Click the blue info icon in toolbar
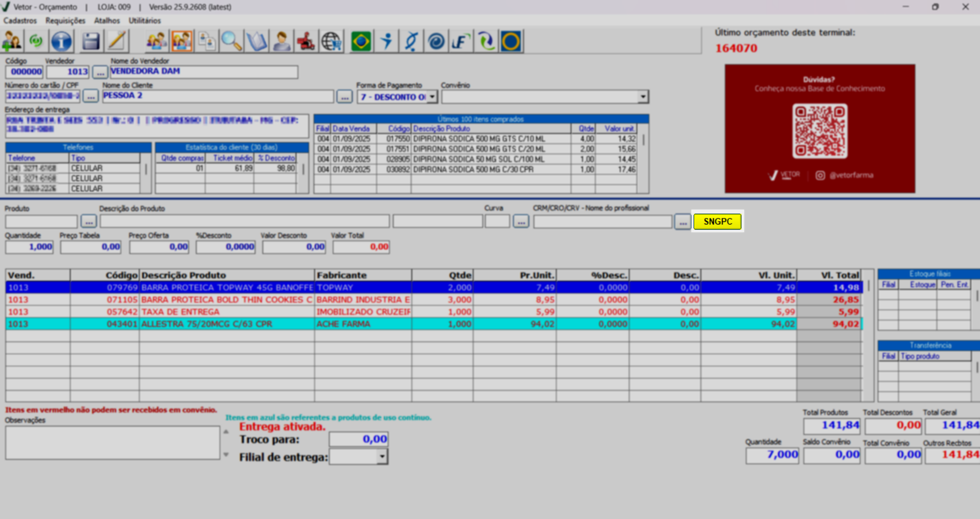Image resolution: width=980 pixels, height=519 pixels. (x=61, y=41)
